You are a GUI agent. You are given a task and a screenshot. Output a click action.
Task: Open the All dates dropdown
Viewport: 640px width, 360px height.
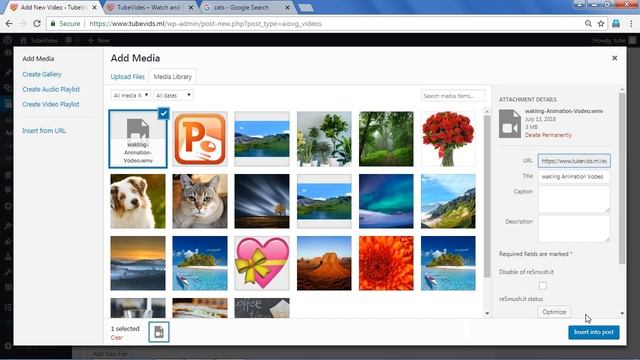pyautogui.click(x=173, y=95)
